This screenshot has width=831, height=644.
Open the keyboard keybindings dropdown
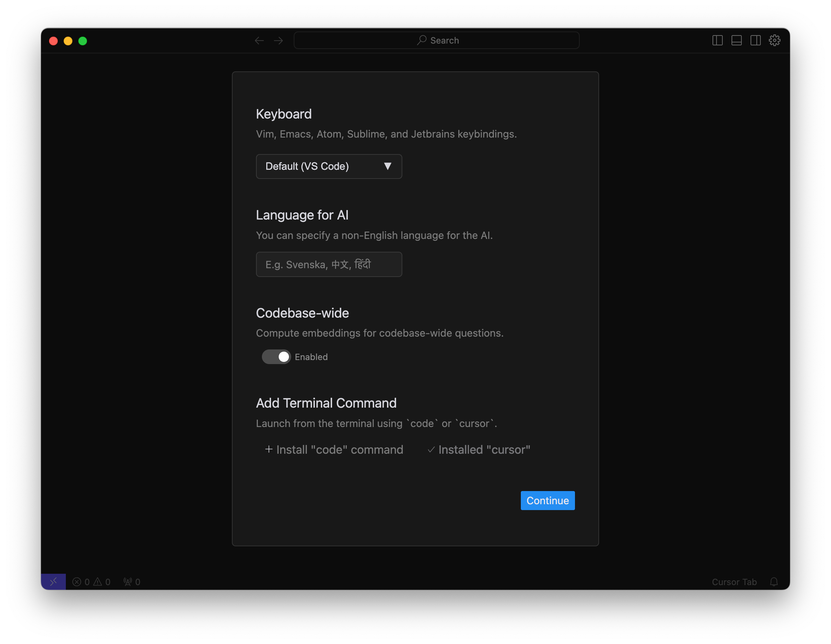[x=329, y=166]
